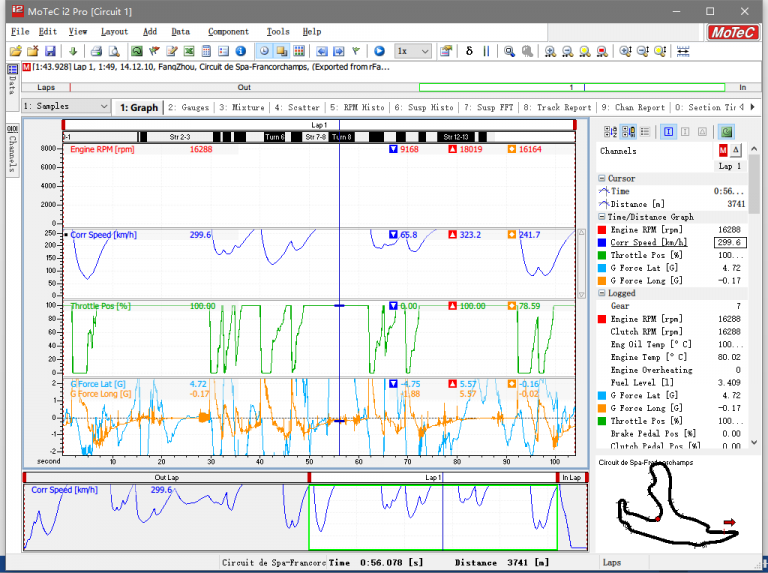Image resolution: width=768 pixels, height=573 pixels.
Task: Click the colored grid tile icon
Action: click(299, 51)
